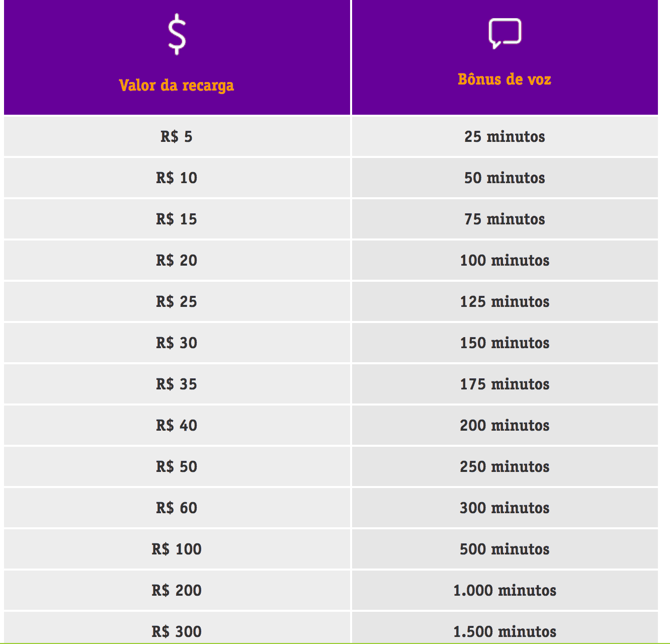
Task: Select the R$ 60 recharge value
Action: coord(177,508)
